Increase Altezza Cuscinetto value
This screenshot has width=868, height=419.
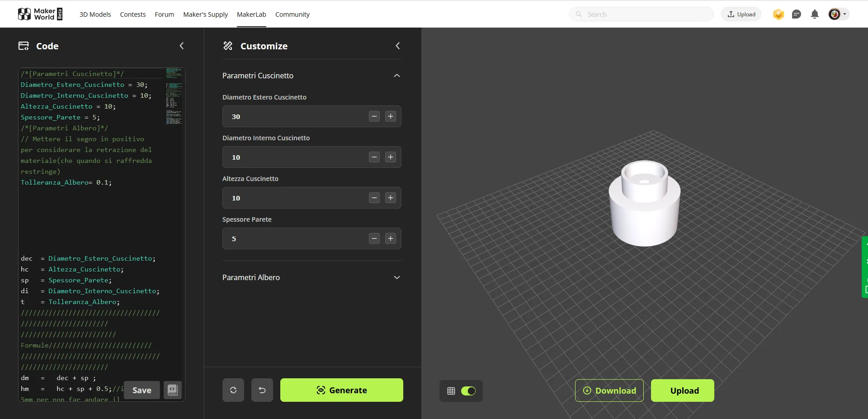[391, 198]
